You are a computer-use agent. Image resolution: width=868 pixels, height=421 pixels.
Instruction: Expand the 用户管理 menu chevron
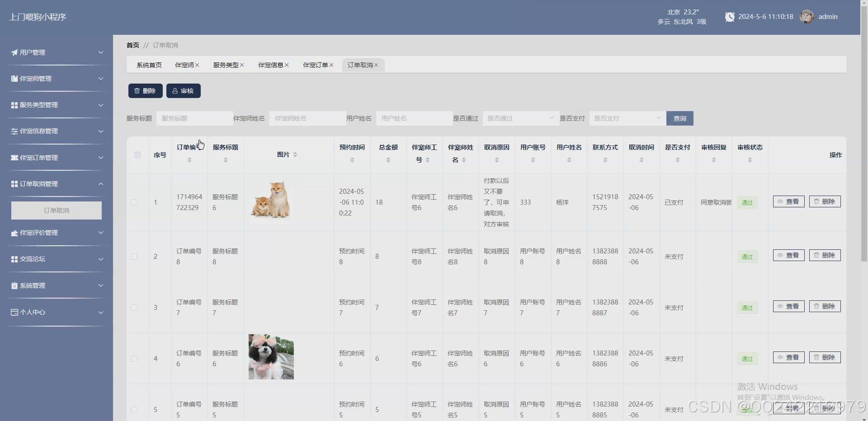click(x=101, y=52)
